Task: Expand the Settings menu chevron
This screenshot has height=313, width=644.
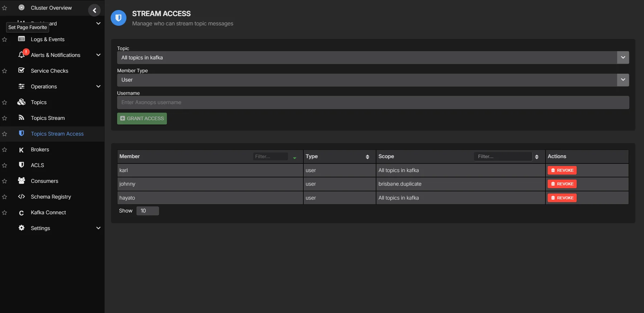Action: tap(98, 228)
